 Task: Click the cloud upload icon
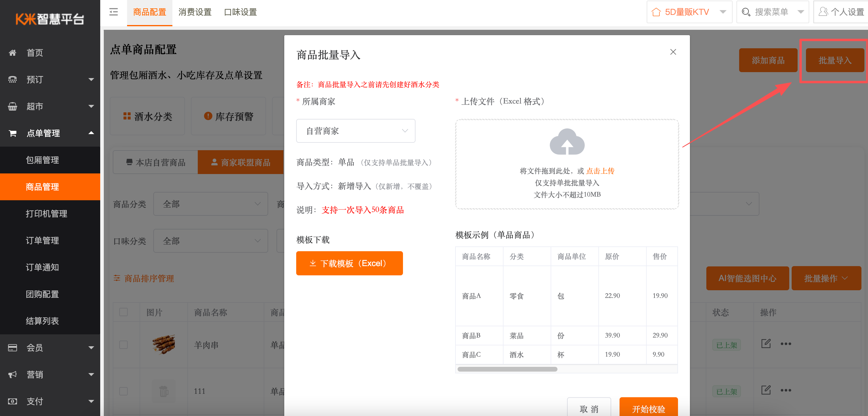pos(567,142)
